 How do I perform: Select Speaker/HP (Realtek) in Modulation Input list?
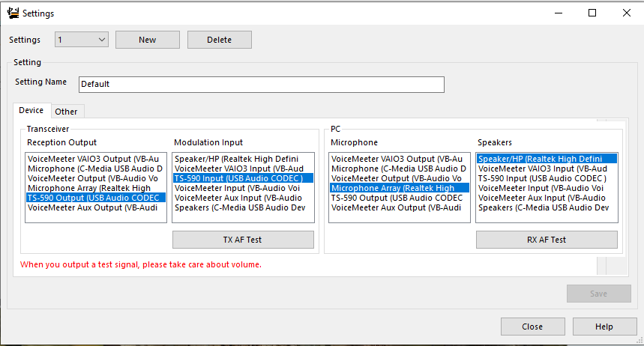pyautogui.click(x=243, y=159)
